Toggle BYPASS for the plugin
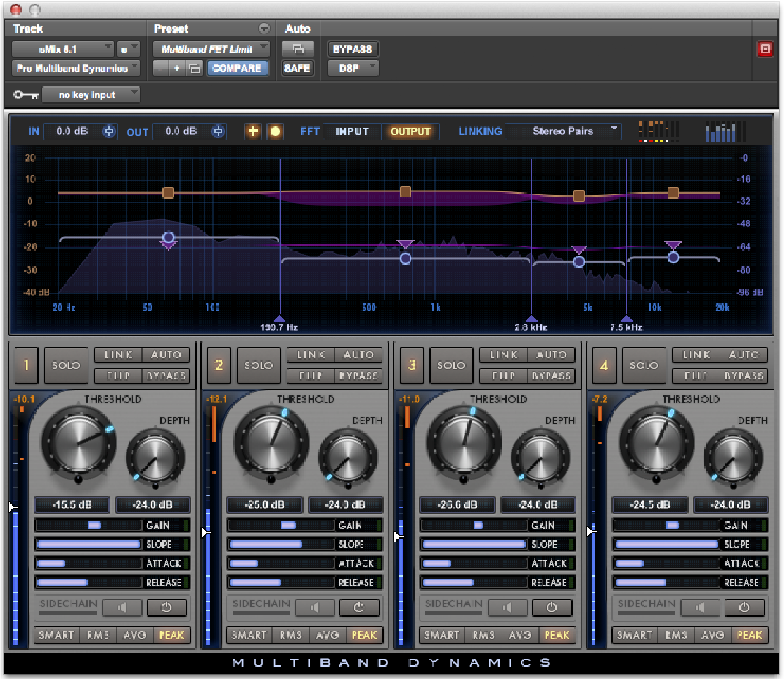Image resolution: width=784 pixels, height=679 pixels. (x=352, y=49)
